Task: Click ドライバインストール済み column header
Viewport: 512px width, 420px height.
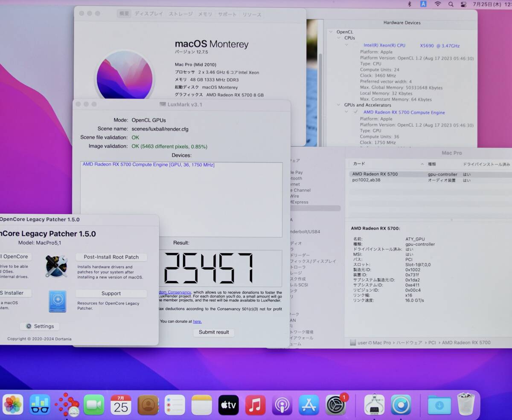Action: click(x=486, y=164)
